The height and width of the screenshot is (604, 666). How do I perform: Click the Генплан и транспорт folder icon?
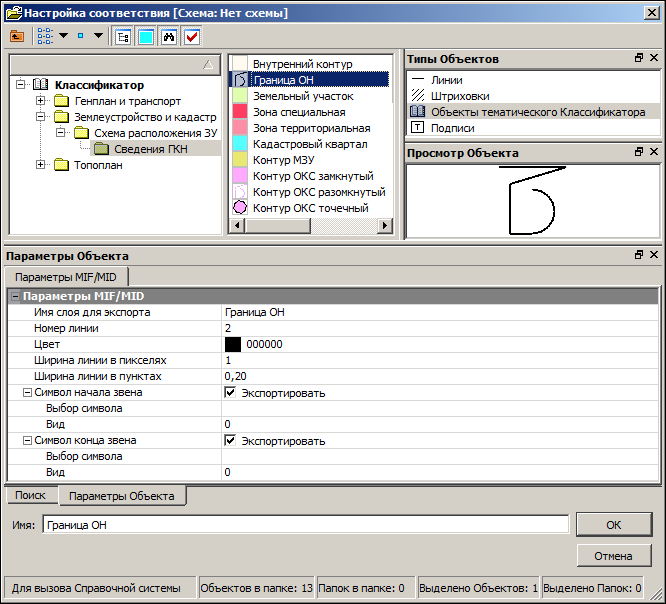[62, 101]
